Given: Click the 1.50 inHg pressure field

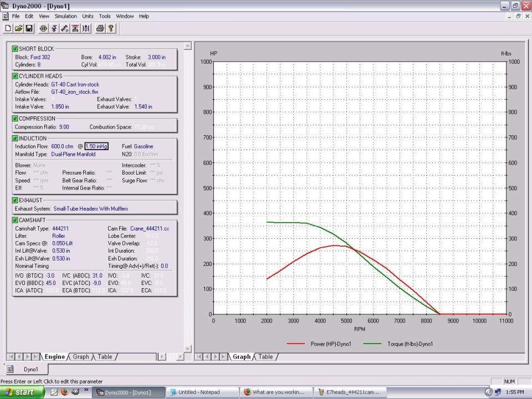Looking at the screenshot, I should [96, 146].
